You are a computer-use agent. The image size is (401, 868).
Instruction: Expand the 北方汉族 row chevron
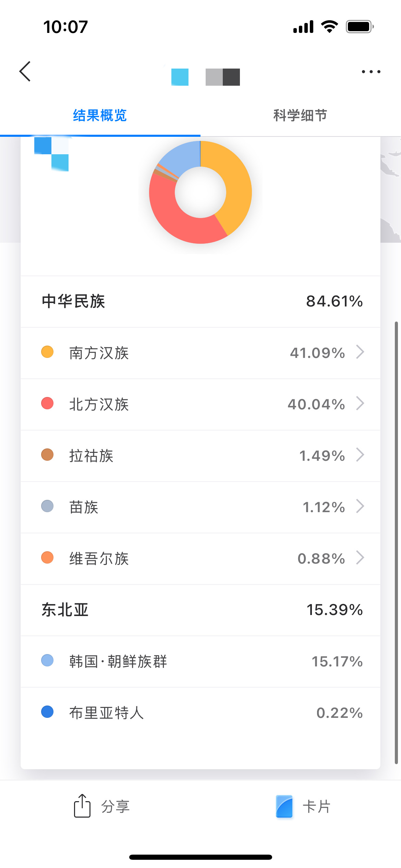(x=360, y=403)
